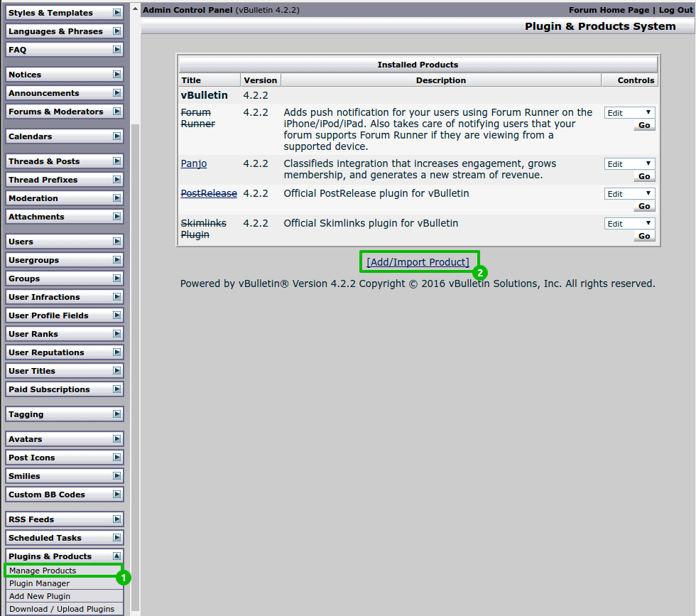The height and width of the screenshot is (616, 696).
Task: Click the Usergroups expand arrow icon
Action: (x=116, y=260)
